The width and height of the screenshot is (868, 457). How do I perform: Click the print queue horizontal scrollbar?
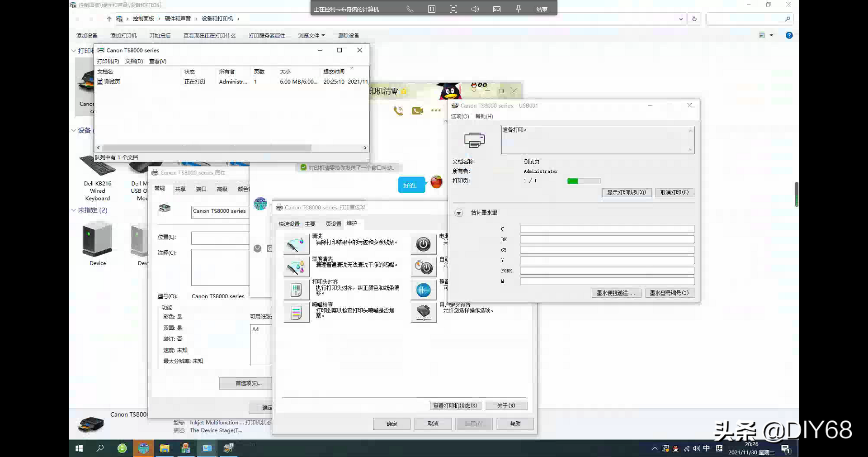[x=207, y=148]
